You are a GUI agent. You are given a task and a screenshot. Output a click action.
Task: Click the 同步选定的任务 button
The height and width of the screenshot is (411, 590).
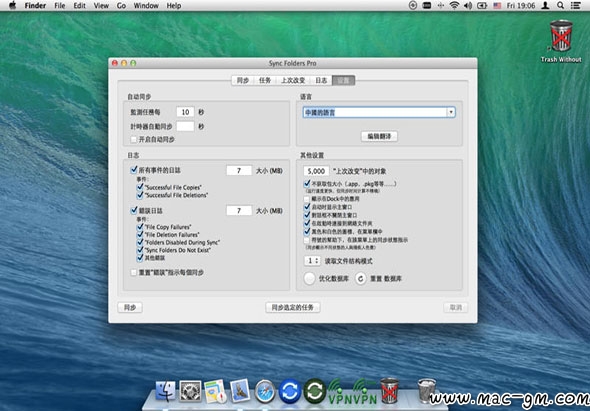tap(293, 307)
